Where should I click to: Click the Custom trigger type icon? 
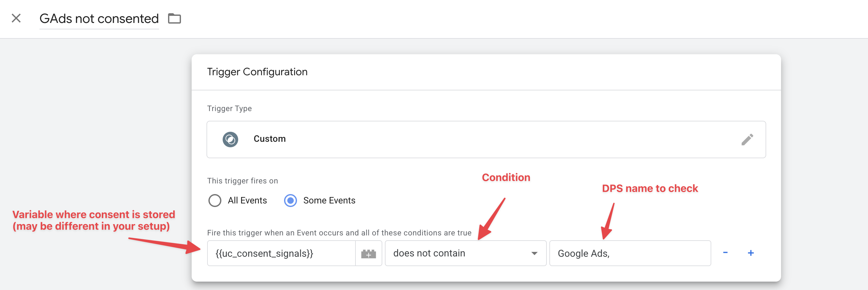(x=230, y=139)
